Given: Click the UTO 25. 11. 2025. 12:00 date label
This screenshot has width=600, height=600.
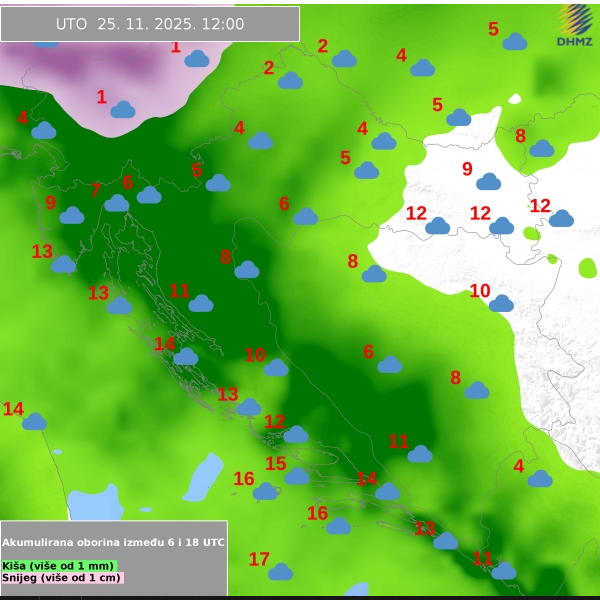Looking at the screenshot, I should (150, 24).
